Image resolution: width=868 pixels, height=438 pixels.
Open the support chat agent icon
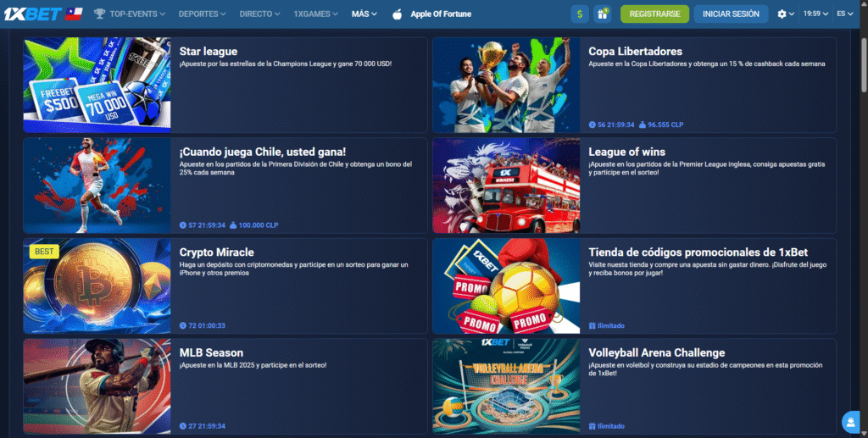(851, 422)
